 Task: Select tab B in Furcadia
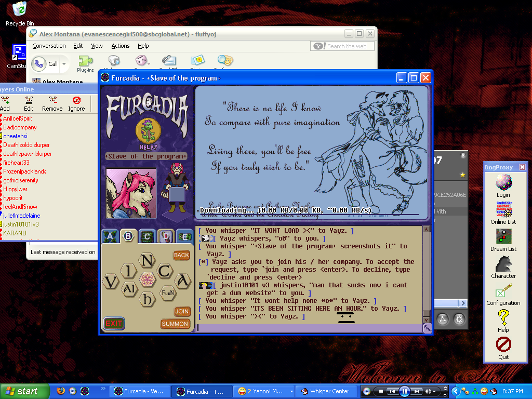point(128,236)
